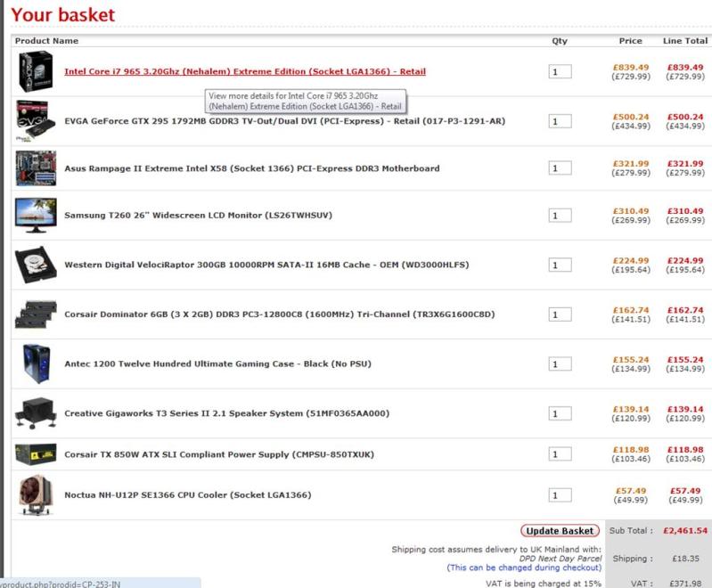Focus quantity field for Noctua CPU cooler
Viewport: 712px width, 588px height.
560,495
